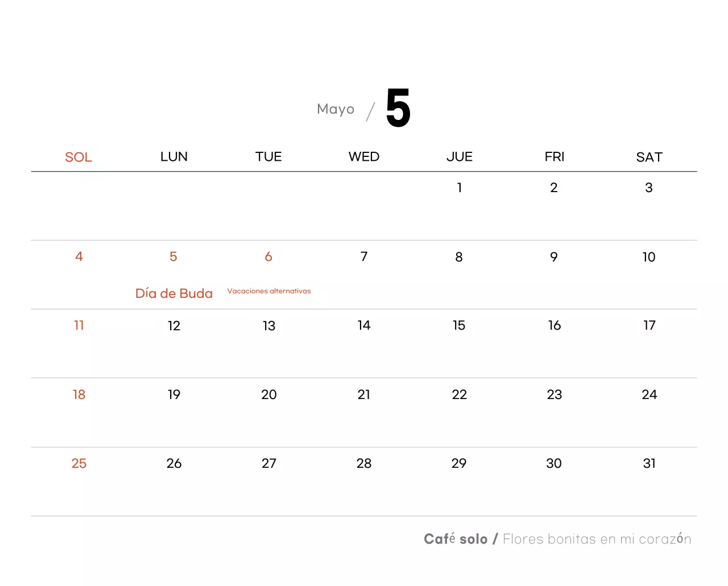Screen dimensions: 728x586
Task: Select date 1 under JUE
Action: tap(459, 188)
